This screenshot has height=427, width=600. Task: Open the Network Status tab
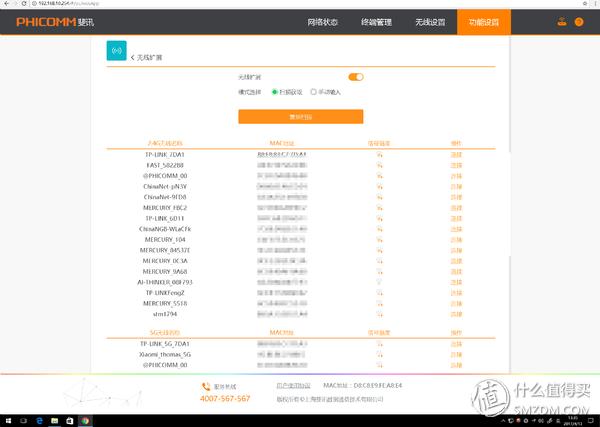(x=323, y=22)
